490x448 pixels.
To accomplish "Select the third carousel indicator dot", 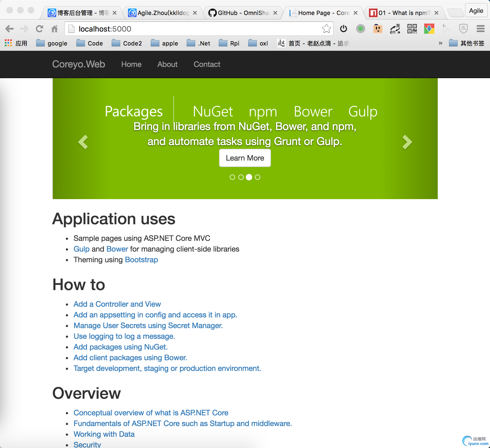I will tap(249, 177).
